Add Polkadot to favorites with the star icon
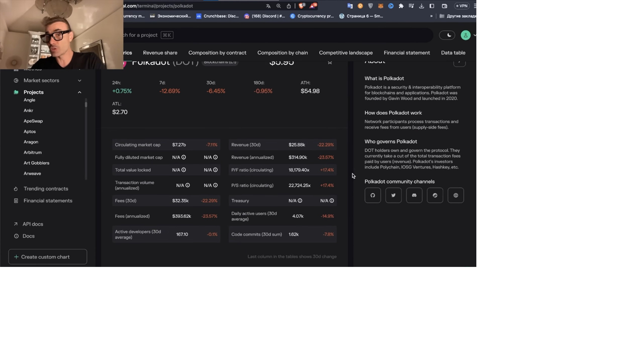Image resolution: width=644 pixels, height=344 pixels. point(330,63)
